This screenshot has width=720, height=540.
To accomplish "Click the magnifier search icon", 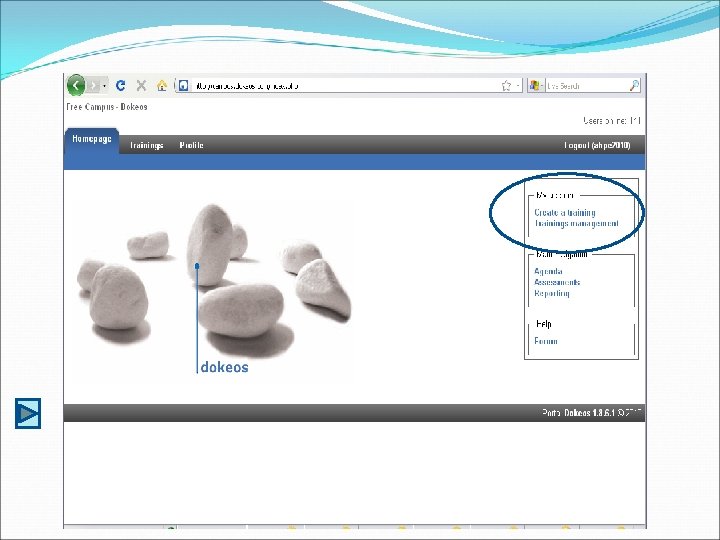I will click(x=635, y=85).
